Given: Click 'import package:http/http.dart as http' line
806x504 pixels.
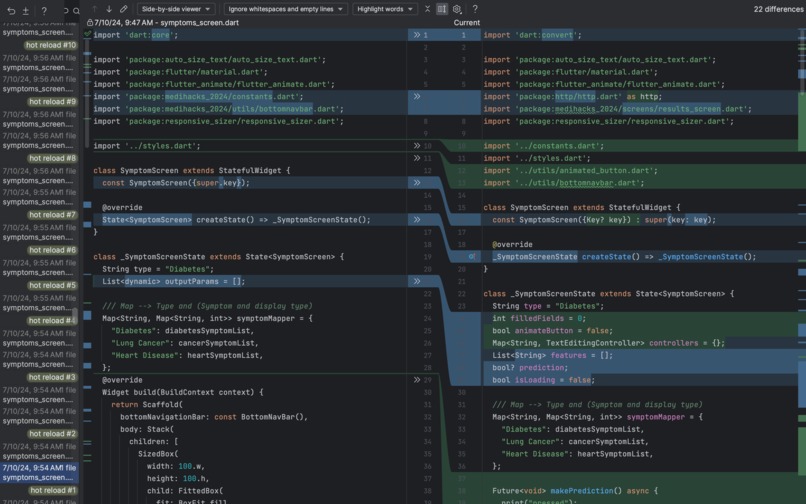Looking at the screenshot, I should [x=573, y=97].
